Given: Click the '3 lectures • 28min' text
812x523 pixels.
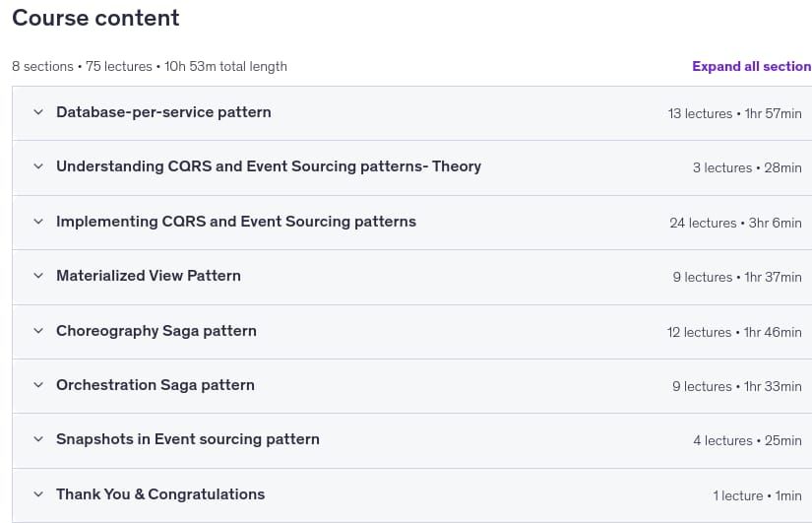Looking at the screenshot, I should click(747, 168).
